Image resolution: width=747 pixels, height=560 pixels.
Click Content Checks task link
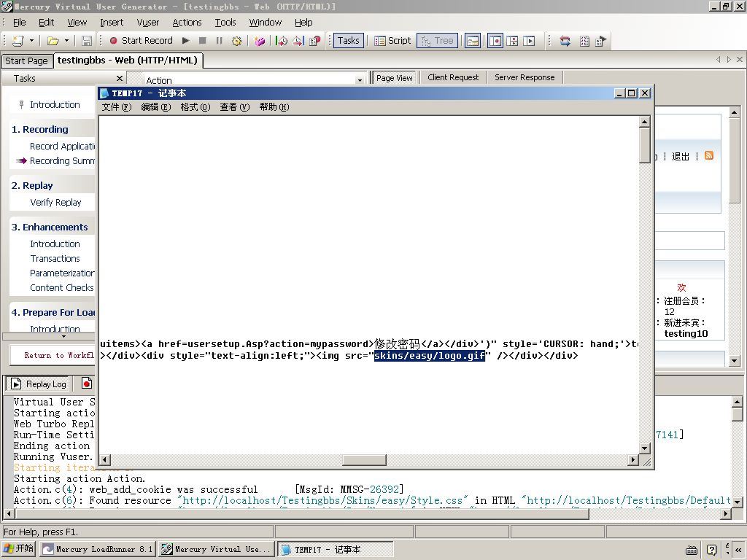pyautogui.click(x=62, y=287)
